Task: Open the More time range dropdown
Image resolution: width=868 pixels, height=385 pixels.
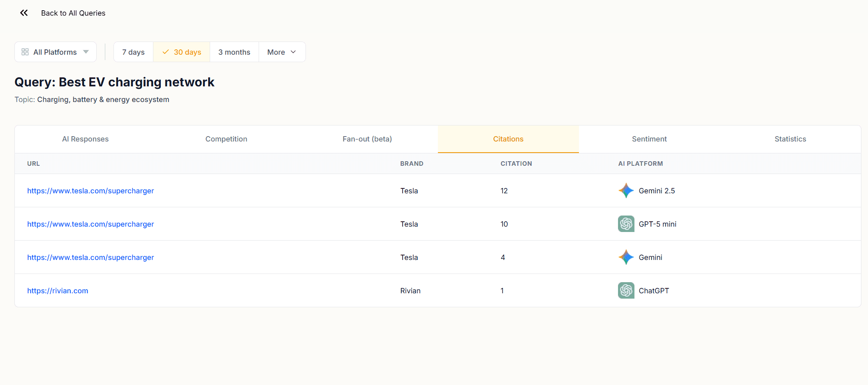Action: click(282, 52)
